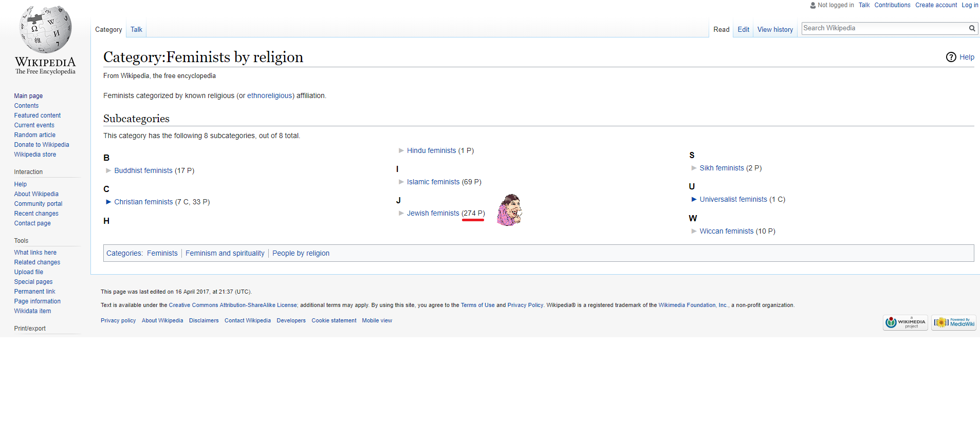
Task: Click the Log in link
Action: (970, 5)
